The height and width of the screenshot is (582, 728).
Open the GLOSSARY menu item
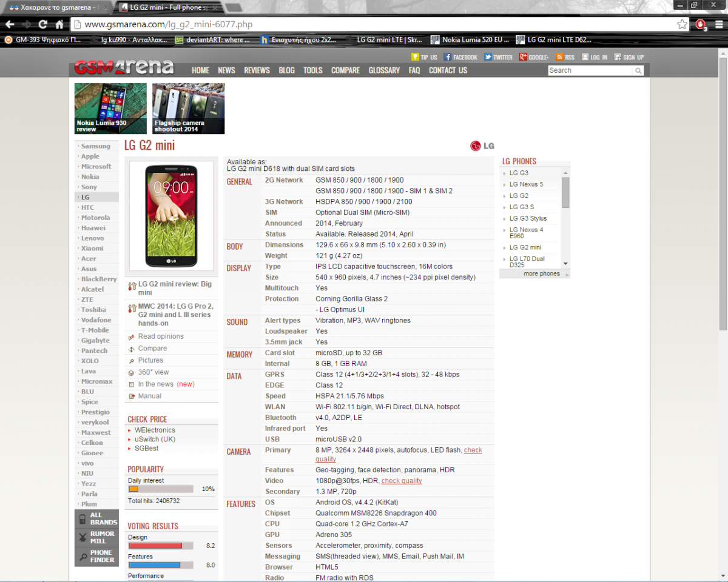point(384,70)
